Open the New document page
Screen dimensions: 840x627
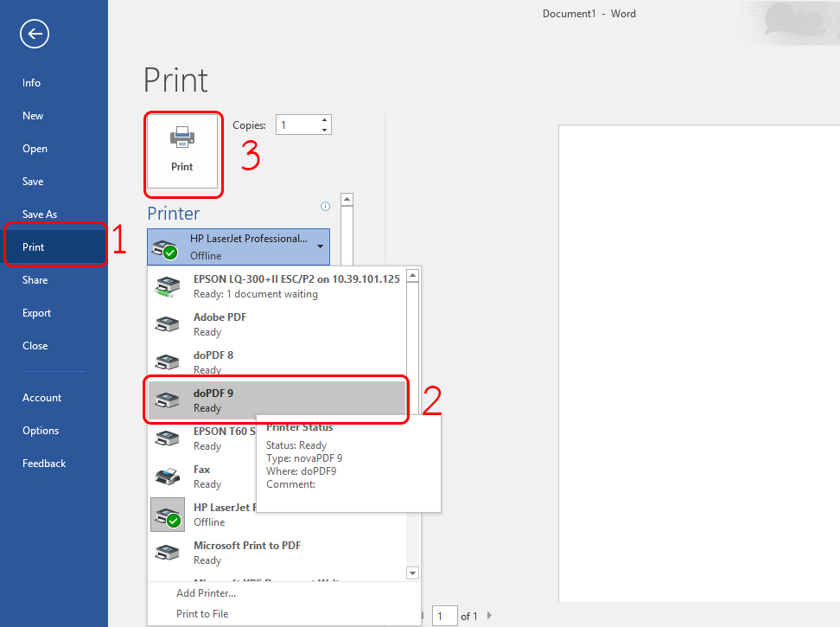coord(33,115)
